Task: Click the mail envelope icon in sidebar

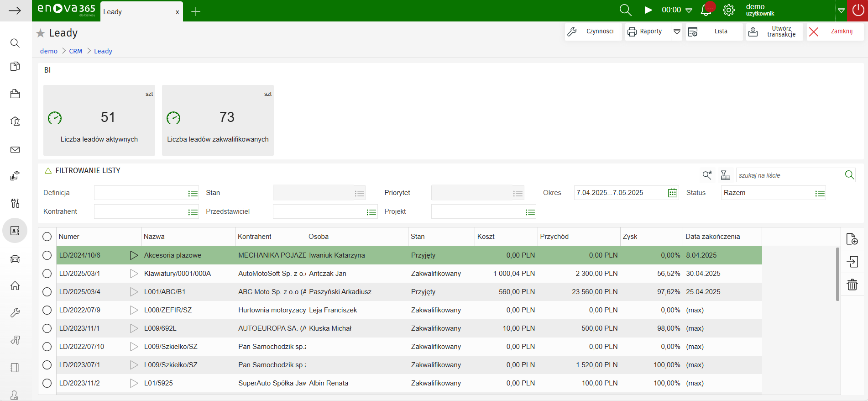Action: (x=15, y=150)
